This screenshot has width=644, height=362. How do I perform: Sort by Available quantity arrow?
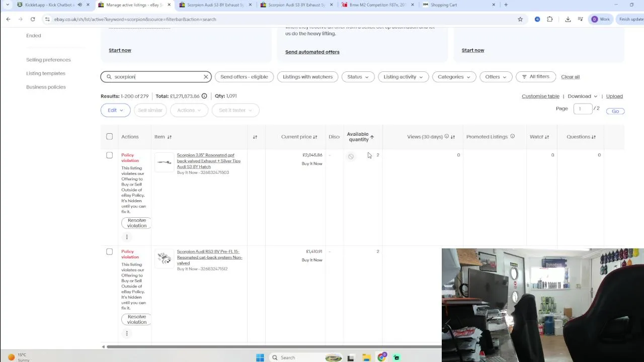point(372,137)
